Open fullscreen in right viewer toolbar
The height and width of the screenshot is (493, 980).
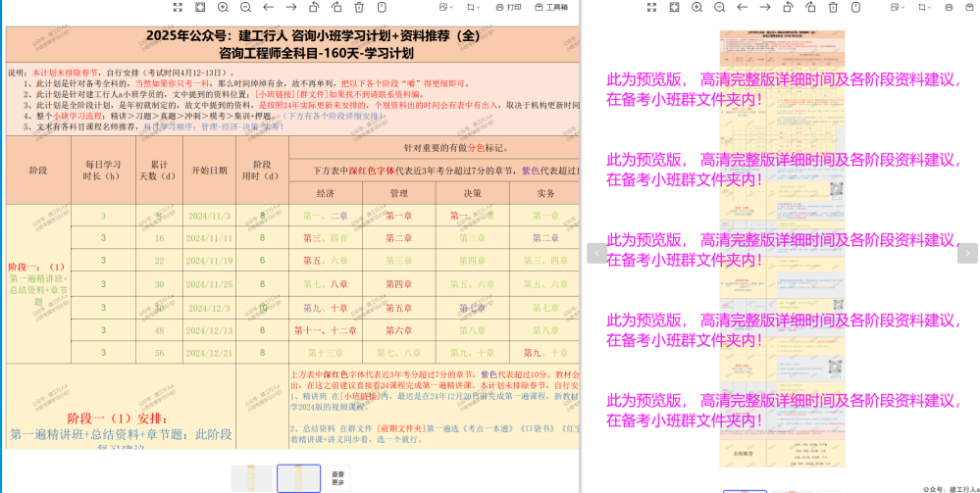[652, 7]
